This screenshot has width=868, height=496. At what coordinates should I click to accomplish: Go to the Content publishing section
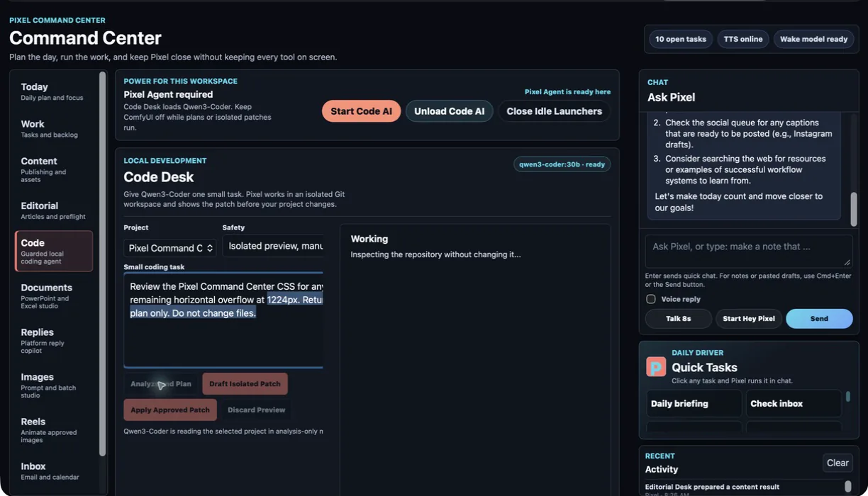54,169
